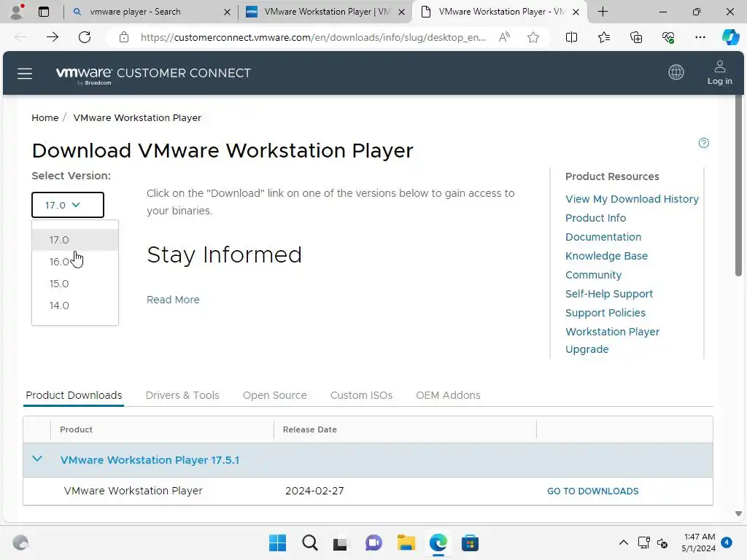Screen dimensions: 747x560
Task: Open network status tray icon
Action: point(643,542)
